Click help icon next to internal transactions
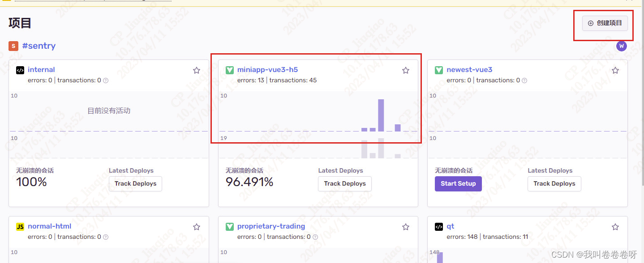Viewport: 644px width, 263px height. point(106,81)
